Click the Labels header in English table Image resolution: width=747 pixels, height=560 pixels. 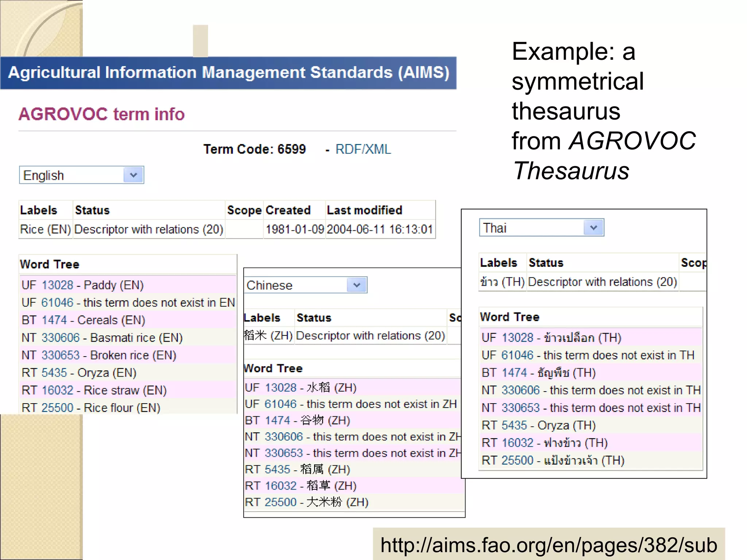coord(39,210)
